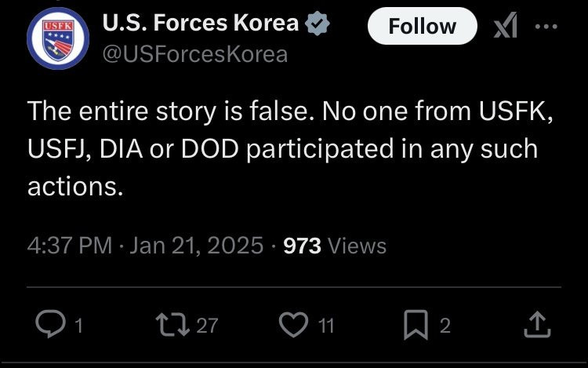
Task: Click the tweet text about the false story
Action: pos(290,149)
